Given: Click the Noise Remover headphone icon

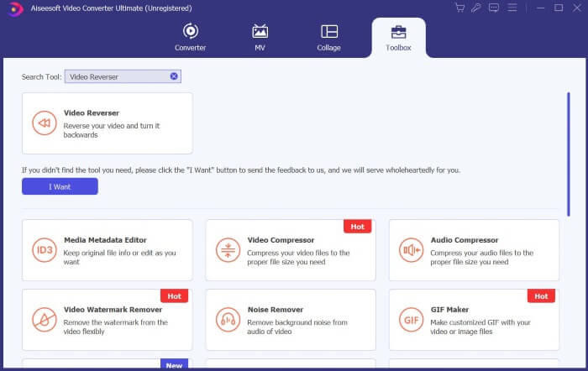Looking at the screenshot, I should click(228, 320).
